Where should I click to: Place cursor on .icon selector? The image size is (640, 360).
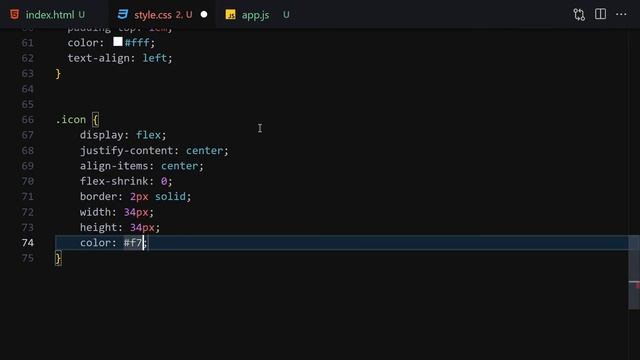click(x=71, y=119)
